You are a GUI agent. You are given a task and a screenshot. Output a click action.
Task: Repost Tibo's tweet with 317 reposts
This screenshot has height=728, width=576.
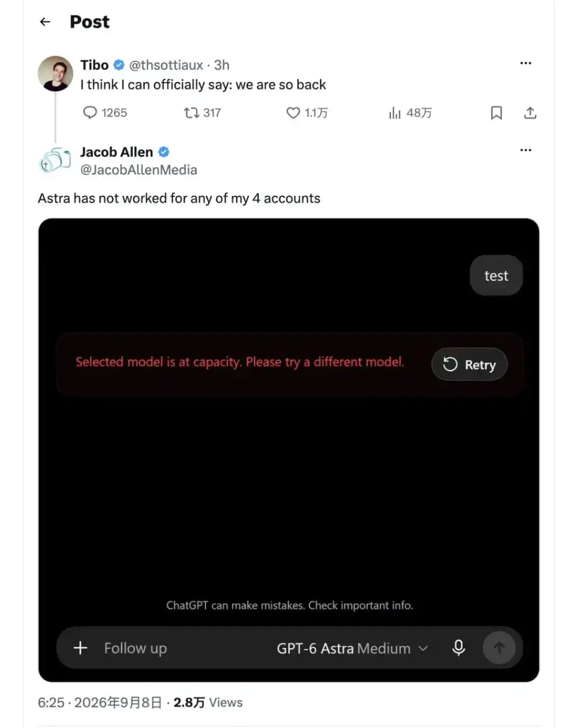coord(202,113)
